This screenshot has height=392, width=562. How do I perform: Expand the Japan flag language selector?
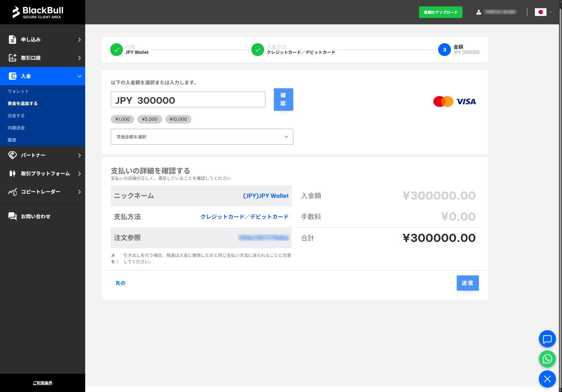(544, 12)
